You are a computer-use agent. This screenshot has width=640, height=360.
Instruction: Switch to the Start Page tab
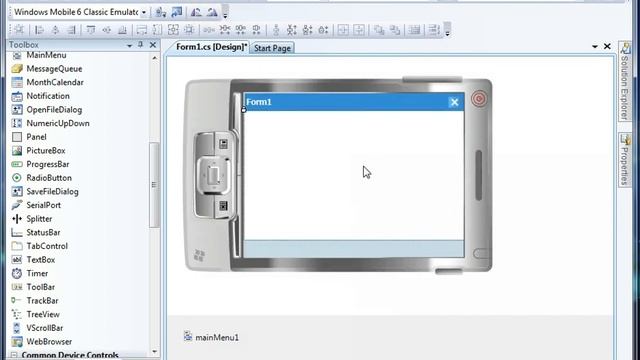(x=272, y=48)
